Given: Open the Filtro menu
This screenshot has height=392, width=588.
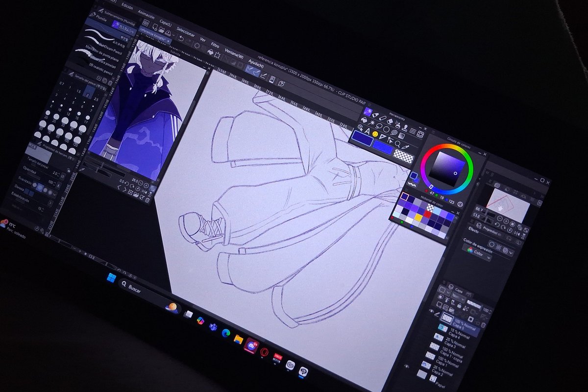Looking at the screenshot, I should click(x=215, y=45).
